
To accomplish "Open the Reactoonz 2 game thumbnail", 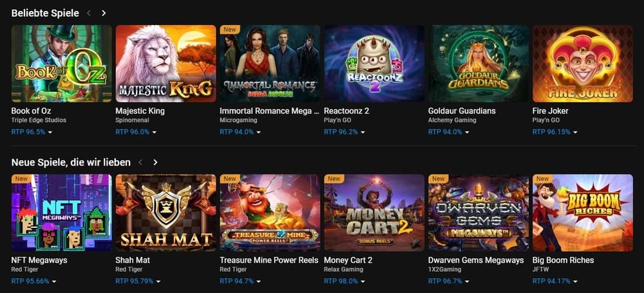I will click(x=374, y=63).
